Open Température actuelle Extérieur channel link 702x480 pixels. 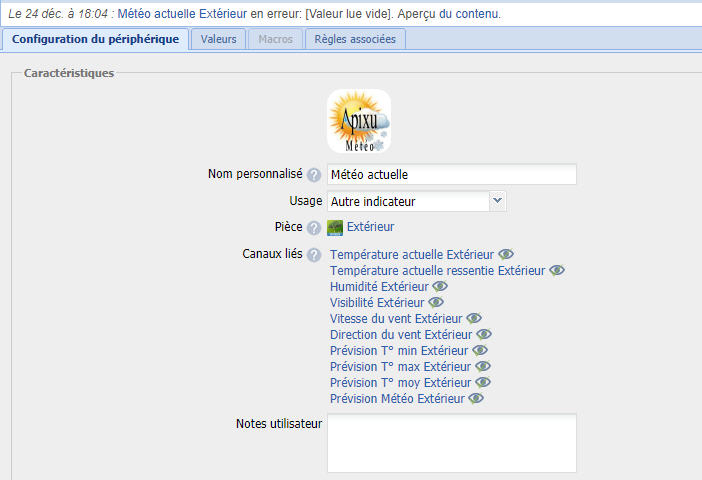[x=412, y=255]
